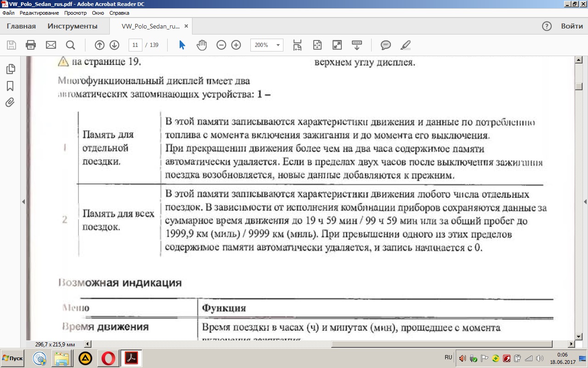Image resolution: width=588 pixels, height=368 pixels.
Task: Zoom out with the minus icon
Action: [221, 45]
